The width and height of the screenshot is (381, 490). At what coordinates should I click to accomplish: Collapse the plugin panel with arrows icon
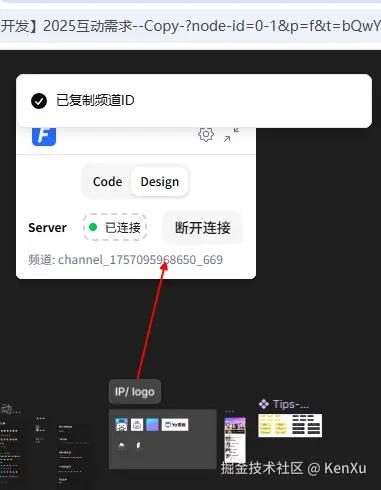231,135
